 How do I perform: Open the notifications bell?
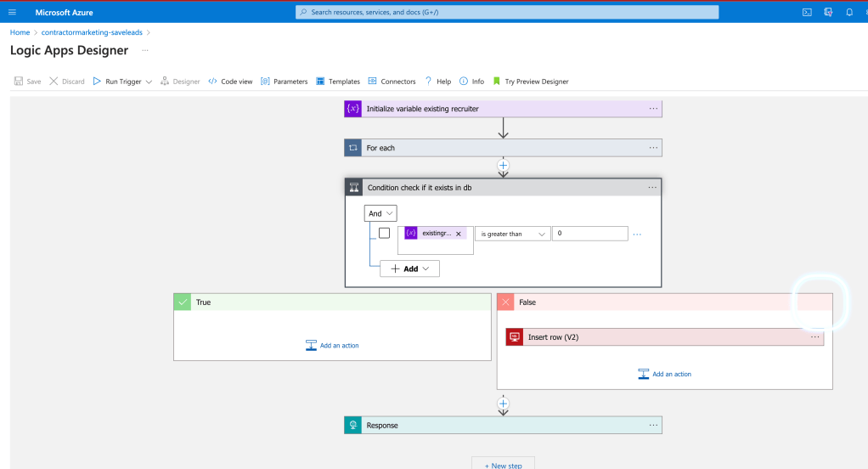(849, 12)
